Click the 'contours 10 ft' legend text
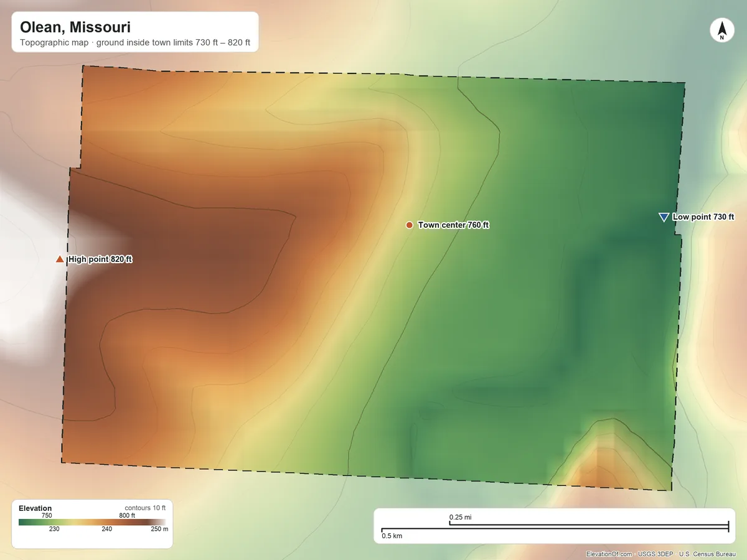 tap(145, 508)
